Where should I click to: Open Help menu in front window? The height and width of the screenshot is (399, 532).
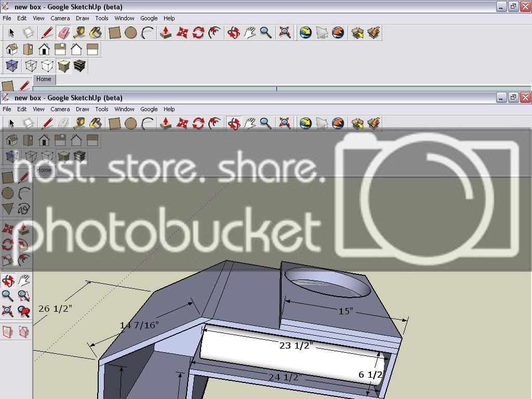point(169,109)
